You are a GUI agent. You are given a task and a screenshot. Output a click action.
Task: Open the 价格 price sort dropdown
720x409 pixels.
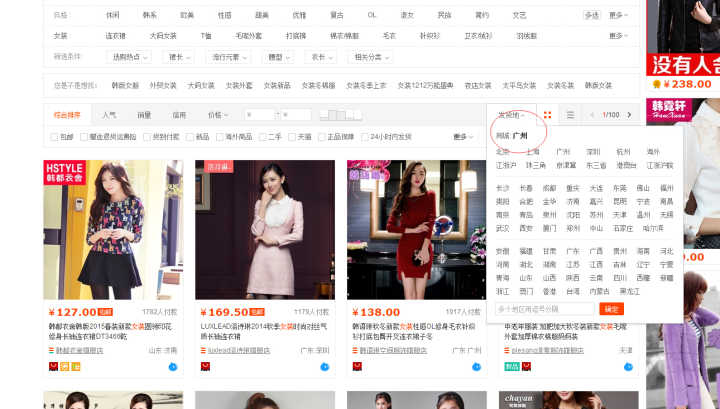216,115
